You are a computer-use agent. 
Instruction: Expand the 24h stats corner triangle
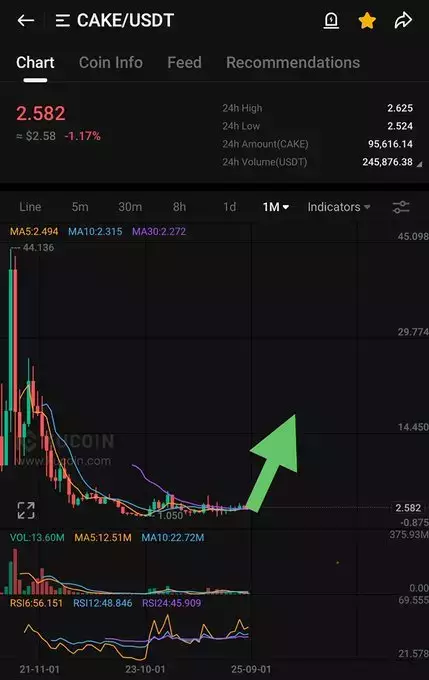pyautogui.click(x=419, y=164)
